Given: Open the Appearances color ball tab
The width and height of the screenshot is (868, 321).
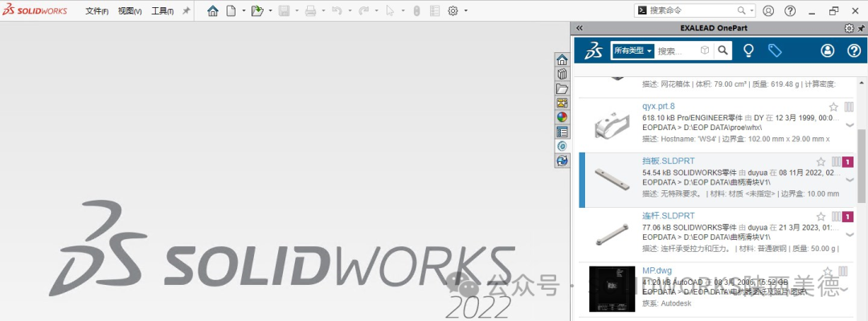Looking at the screenshot, I should pos(562,117).
